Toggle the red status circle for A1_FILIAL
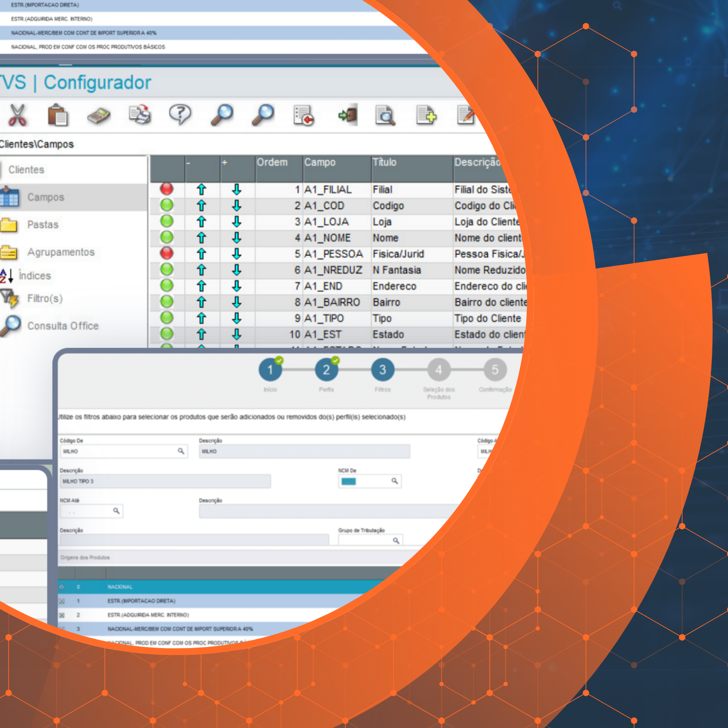Viewport: 728px width, 728px height. [167, 189]
